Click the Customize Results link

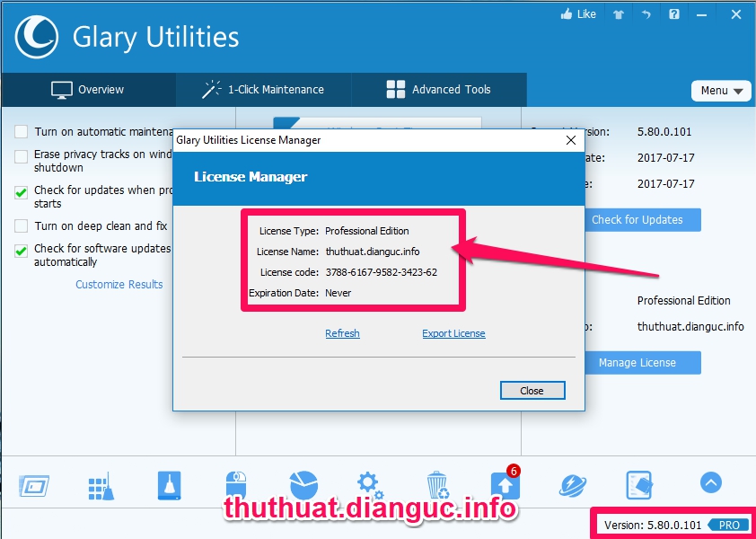click(x=119, y=284)
